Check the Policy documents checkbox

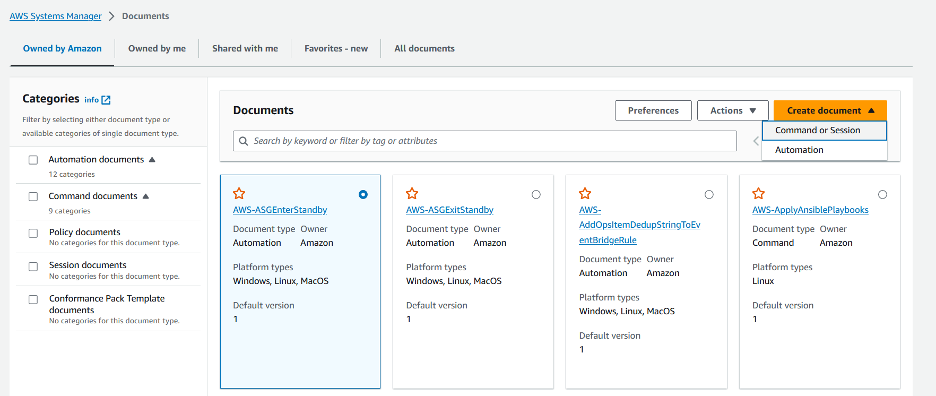33,233
